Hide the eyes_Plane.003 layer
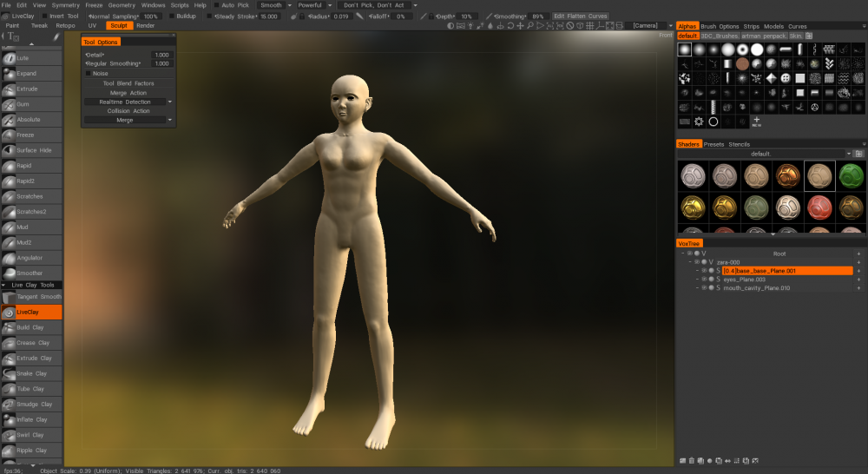The image size is (868, 474). point(704,279)
